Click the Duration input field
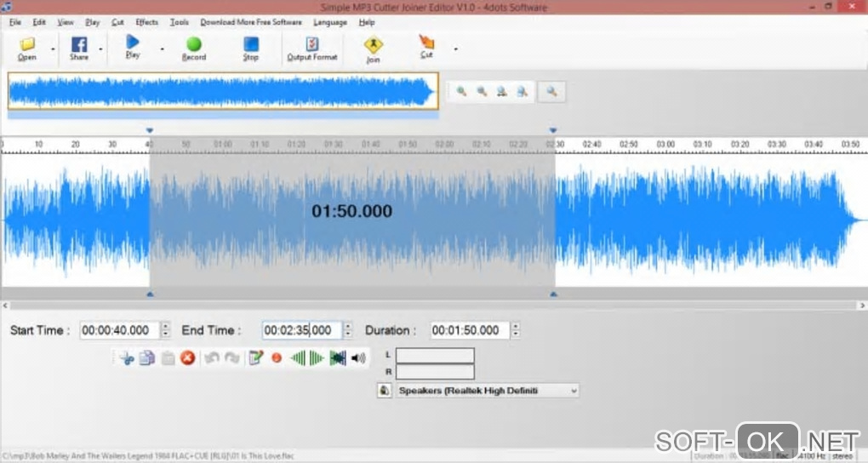Image resolution: width=868 pixels, height=463 pixels. (470, 330)
